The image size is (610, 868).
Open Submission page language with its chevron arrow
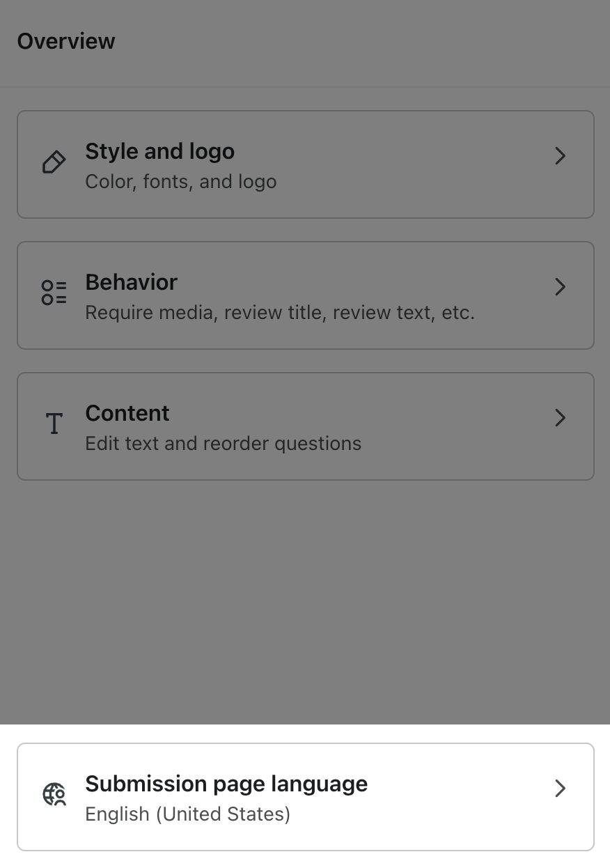click(560, 789)
